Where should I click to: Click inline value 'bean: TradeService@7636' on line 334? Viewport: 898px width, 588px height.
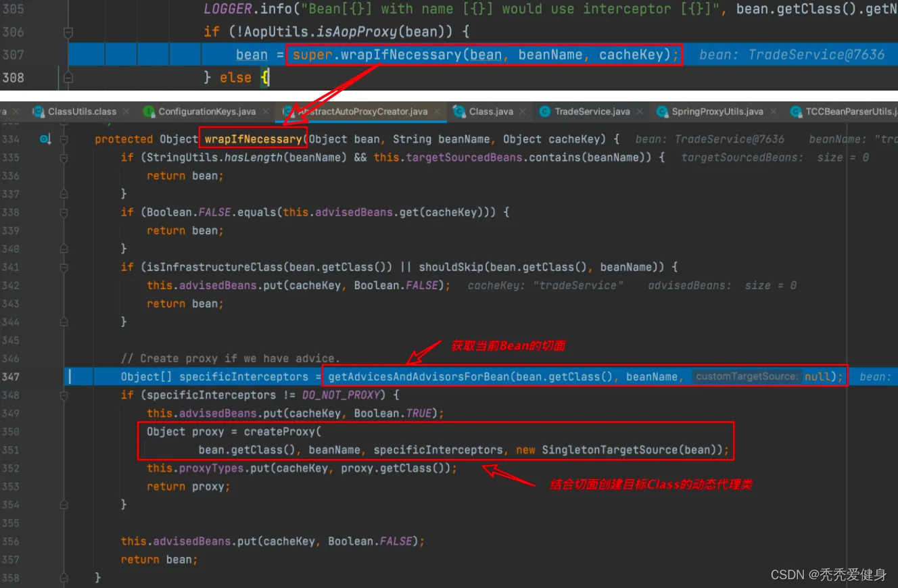[x=710, y=139]
